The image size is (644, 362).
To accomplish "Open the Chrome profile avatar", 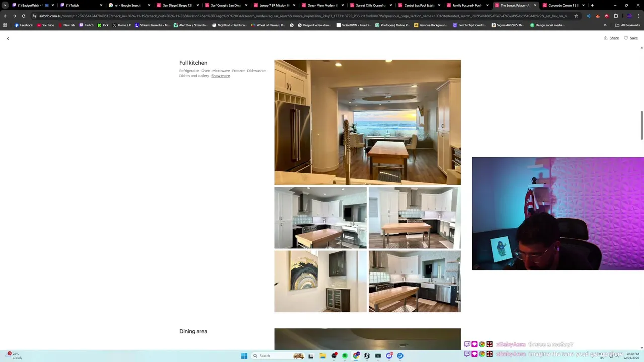I will click(629, 16).
